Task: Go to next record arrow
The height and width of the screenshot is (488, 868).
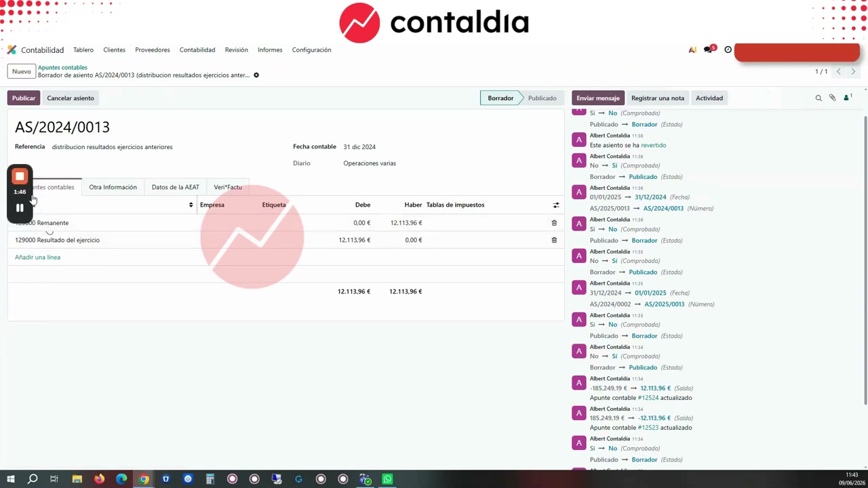Action: [853, 71]
